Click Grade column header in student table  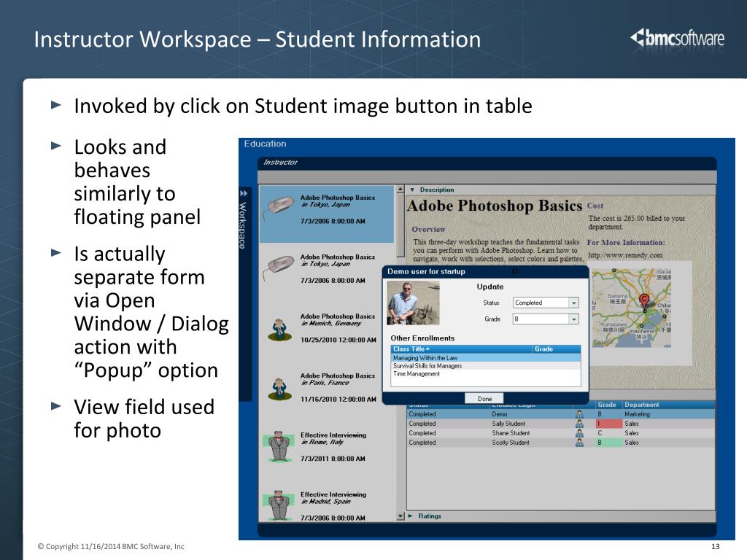click(609, 405)
